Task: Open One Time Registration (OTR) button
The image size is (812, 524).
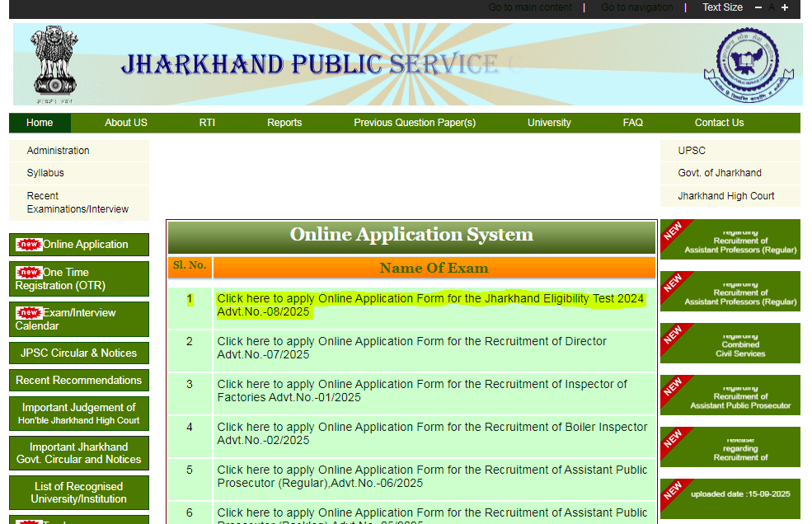Action: tap(79, 278)
